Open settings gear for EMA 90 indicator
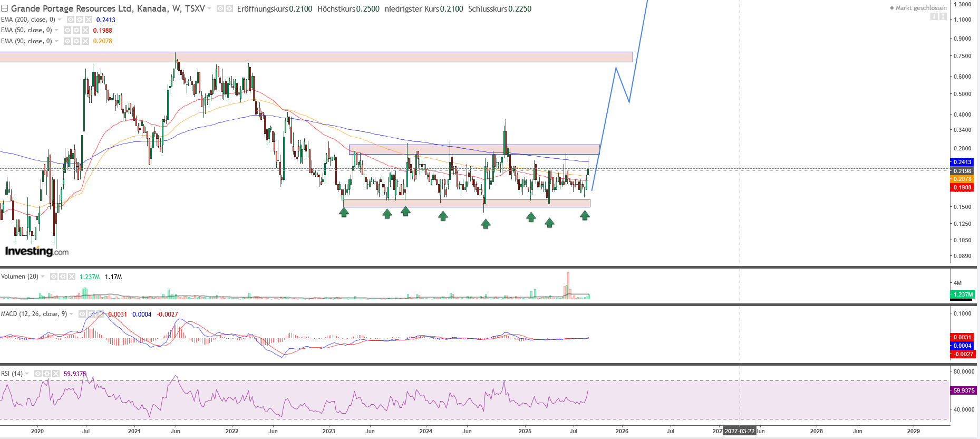 (76, 41)
